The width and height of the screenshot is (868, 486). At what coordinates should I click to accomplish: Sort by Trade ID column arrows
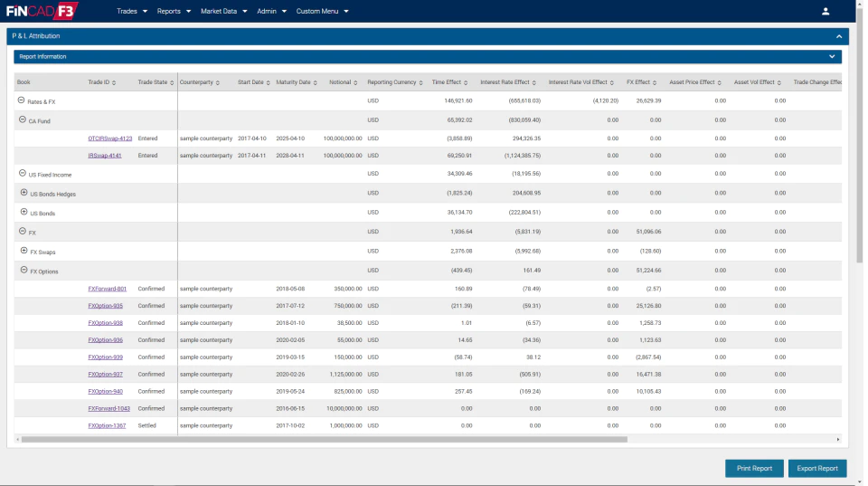point(114,82)
